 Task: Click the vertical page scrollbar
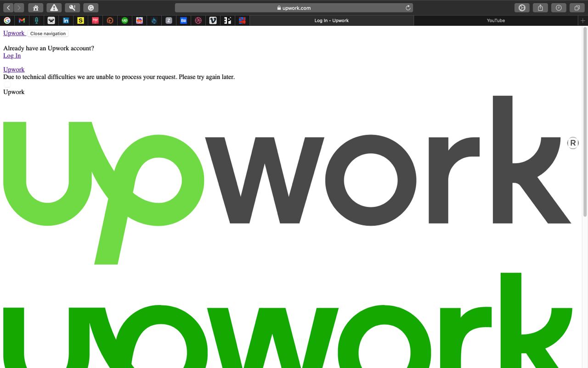[585, 122]
